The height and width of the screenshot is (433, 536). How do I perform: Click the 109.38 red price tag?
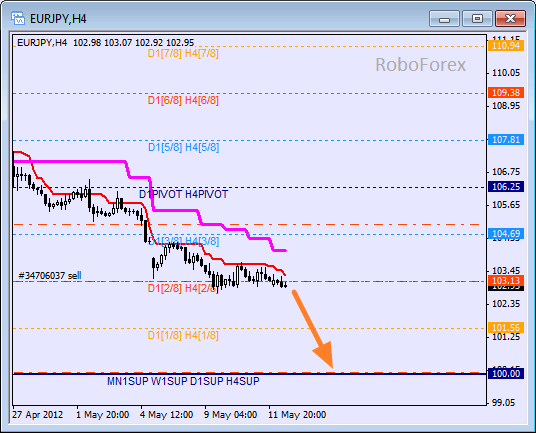pos(506,93)
